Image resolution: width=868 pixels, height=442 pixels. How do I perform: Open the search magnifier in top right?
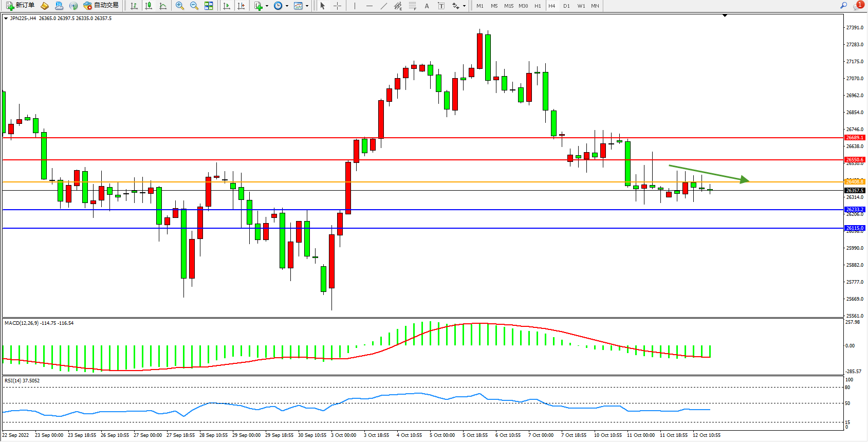pyautogui.click(x=843, y=6)
